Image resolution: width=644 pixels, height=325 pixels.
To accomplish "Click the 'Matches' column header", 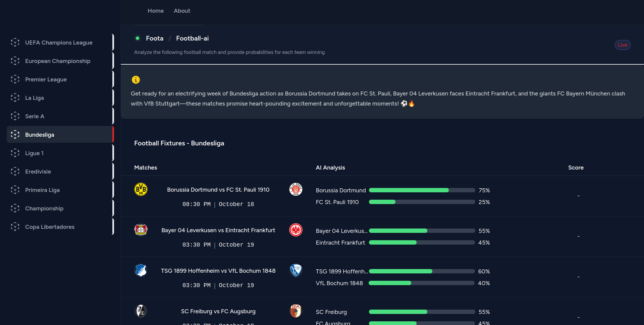I will 146,168.
